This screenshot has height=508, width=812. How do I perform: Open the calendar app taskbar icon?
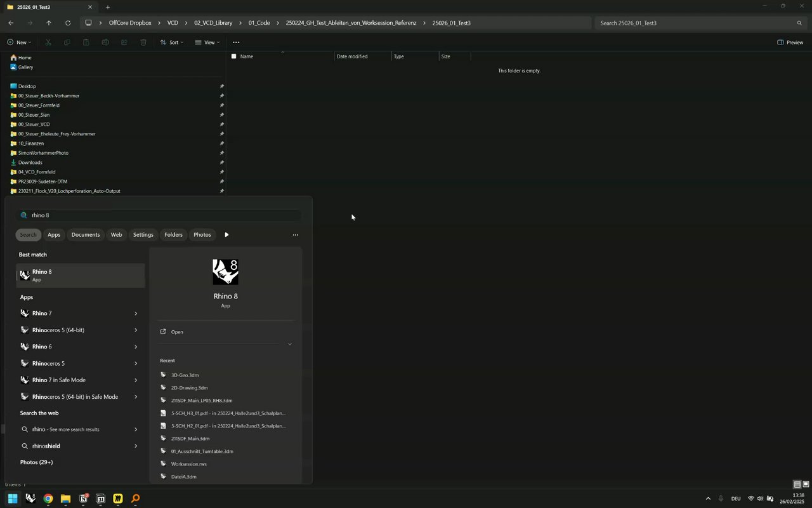pyautogui.click(x=101, y=498)
